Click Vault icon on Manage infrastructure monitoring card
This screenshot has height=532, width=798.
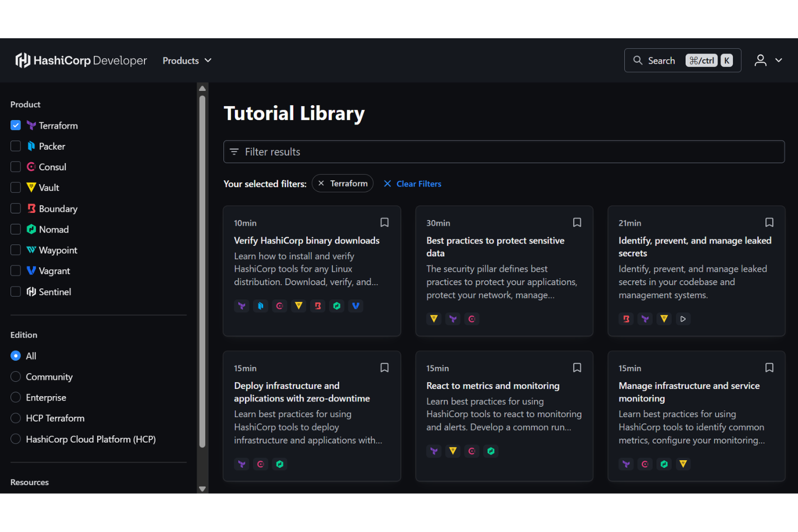pyautogui.click(x=683, y=464)
